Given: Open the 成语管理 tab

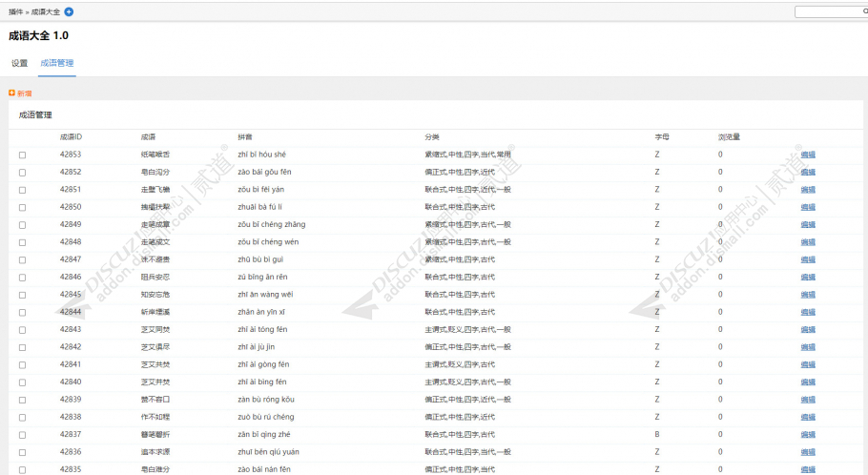Looking at the screenshot, I should [57, 63].
